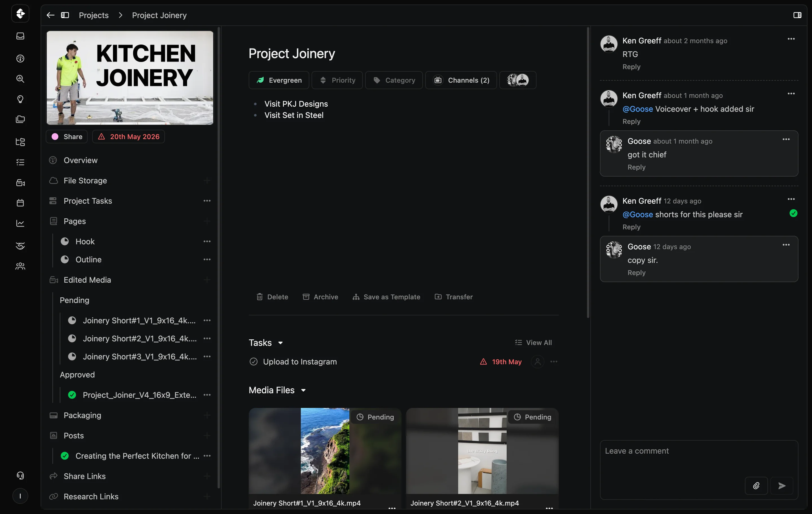Screen dimensions: 812x514
Task: Open options for 'copy sir.' reply
Action: tap(786, 245)
